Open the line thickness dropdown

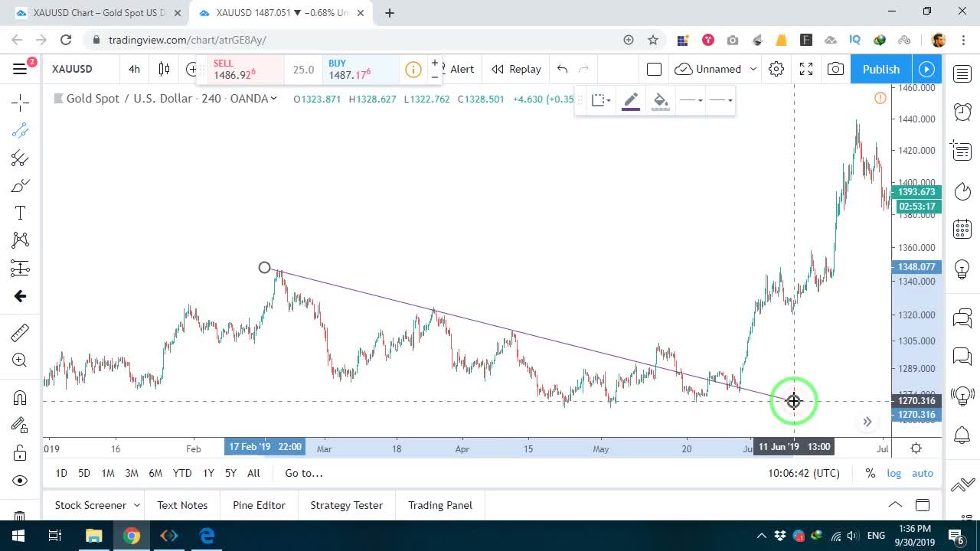coord(691,100)
